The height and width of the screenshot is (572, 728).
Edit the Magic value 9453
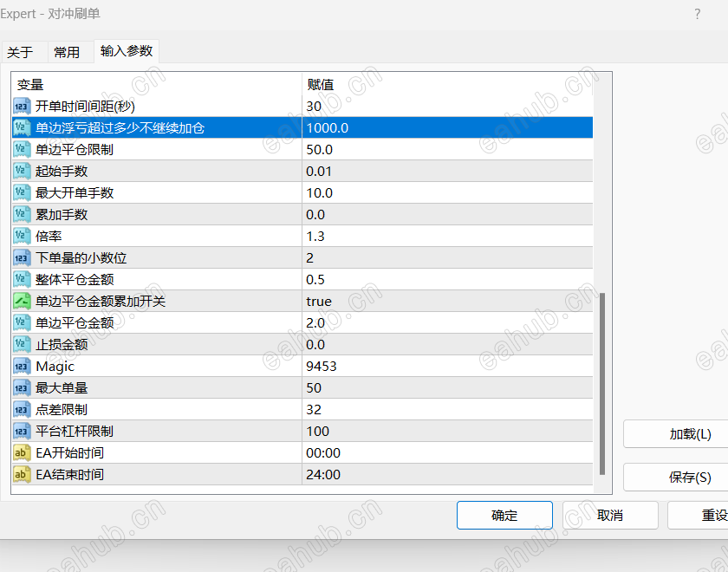coord(447,367)
